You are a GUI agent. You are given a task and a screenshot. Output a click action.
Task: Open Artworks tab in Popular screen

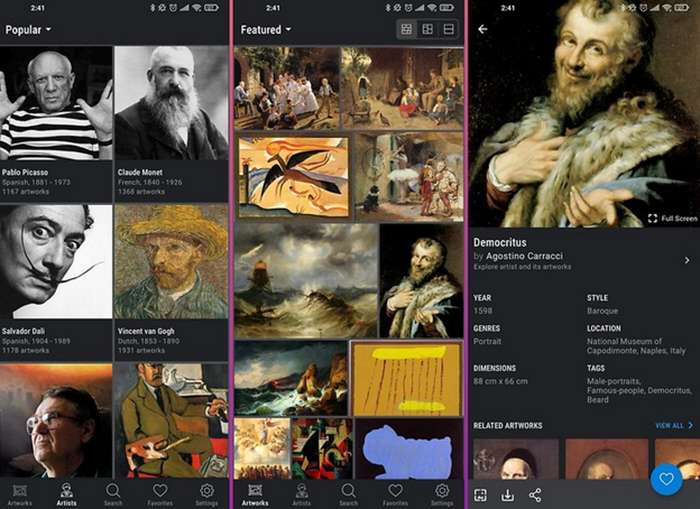click(x=20, y=495)
